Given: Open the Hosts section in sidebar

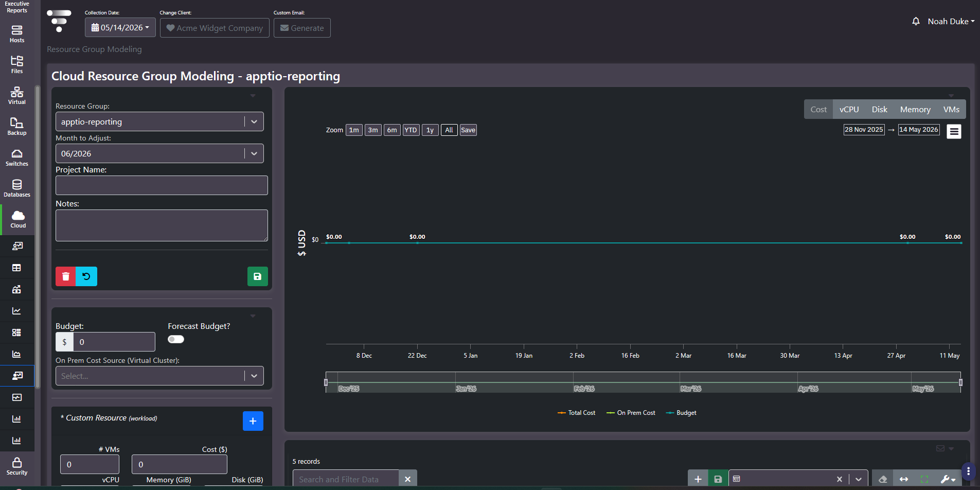Looking at the screenshot, I should (x=17, y=34).
